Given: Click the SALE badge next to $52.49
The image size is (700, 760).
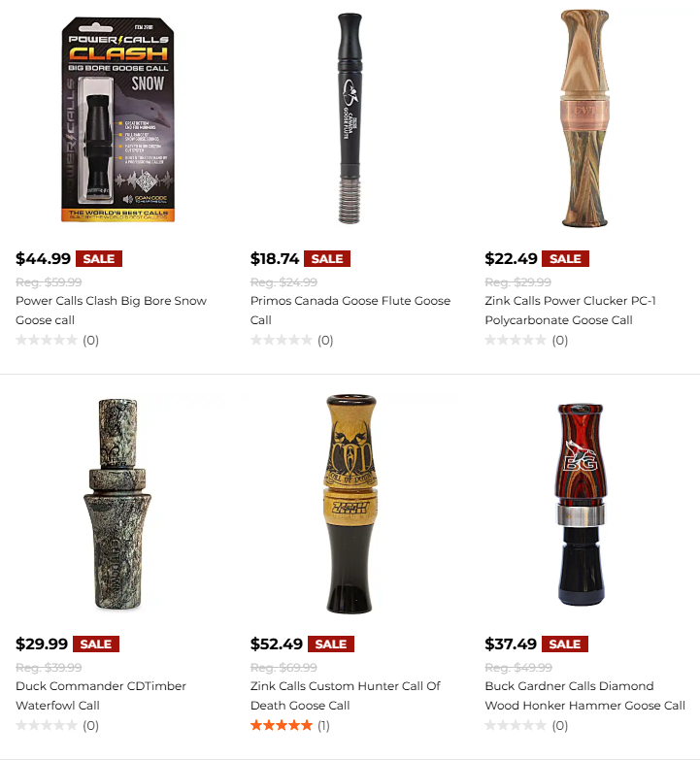Looking at the screenshot, I should click(331, 644).
